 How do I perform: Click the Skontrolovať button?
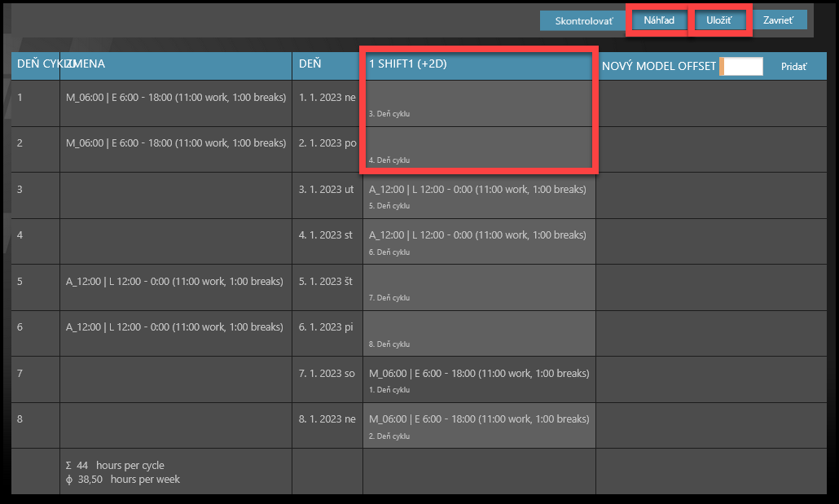582,21
